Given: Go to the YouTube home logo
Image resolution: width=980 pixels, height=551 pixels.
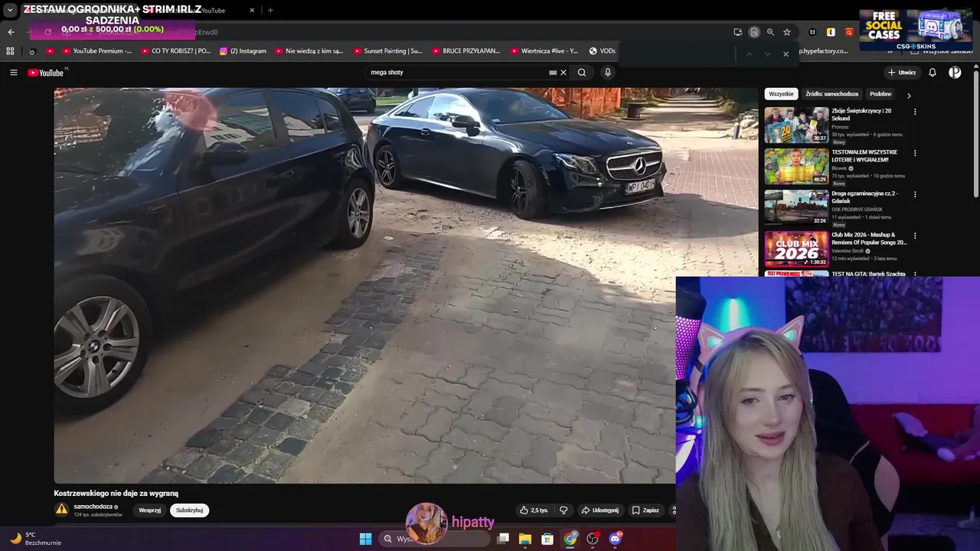Looking at the screenshot, I should pos(46,73).
